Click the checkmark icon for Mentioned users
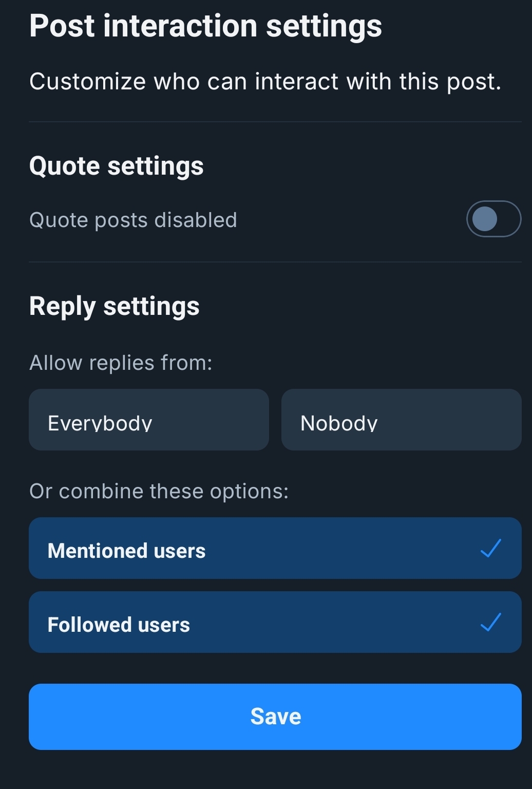The width and height of the screenshot is (532, 789). tap(490, 548)
